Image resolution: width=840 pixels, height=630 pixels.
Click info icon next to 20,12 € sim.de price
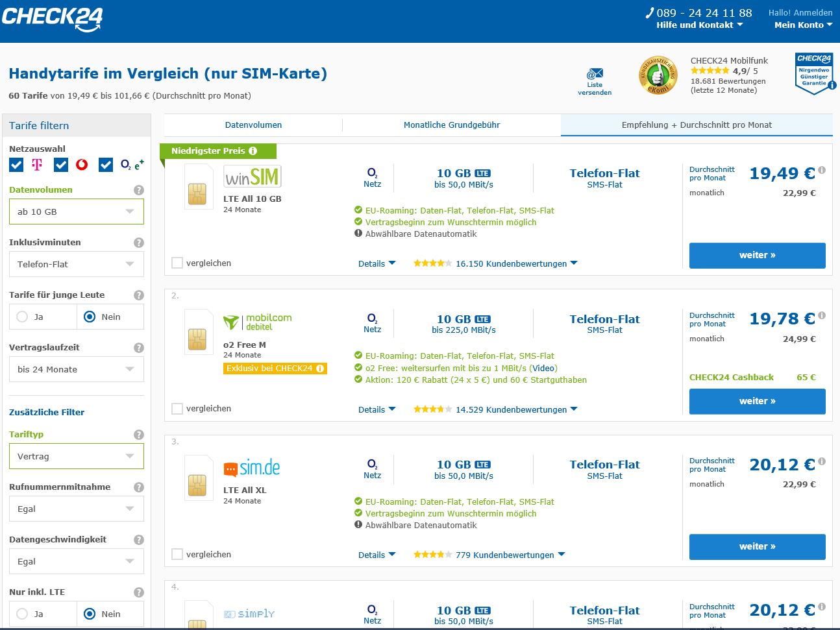pos(822,462)
